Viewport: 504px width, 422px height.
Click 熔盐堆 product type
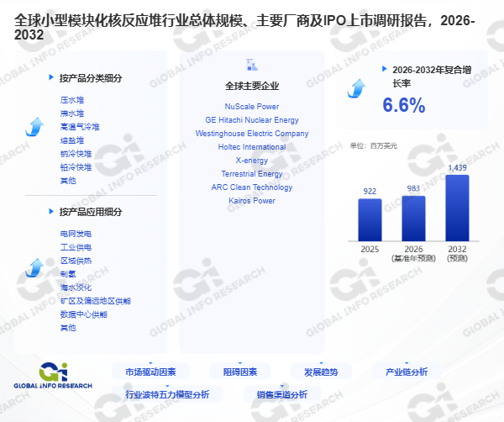(72, 140)
